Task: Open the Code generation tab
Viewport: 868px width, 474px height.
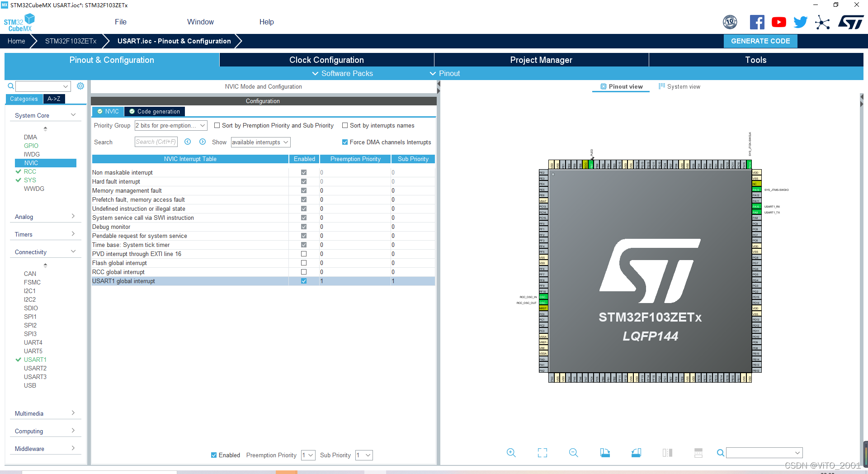Action: pos(155,111)
